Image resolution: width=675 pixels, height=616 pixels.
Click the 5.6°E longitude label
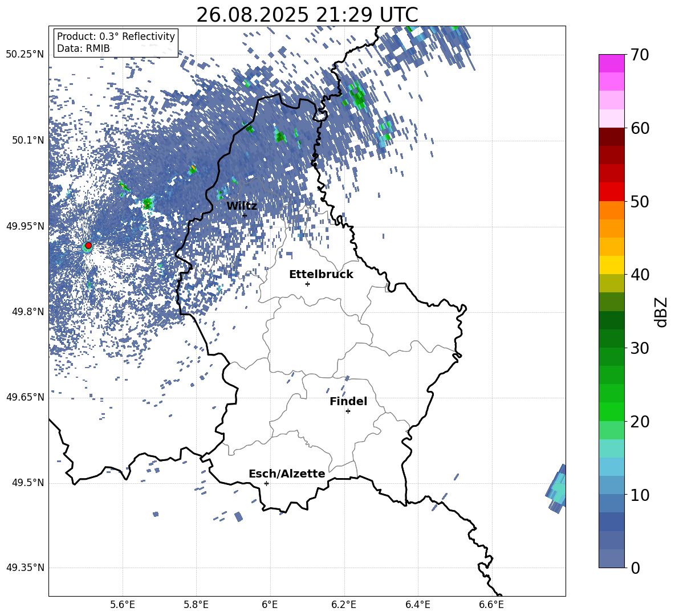[123, 605]
